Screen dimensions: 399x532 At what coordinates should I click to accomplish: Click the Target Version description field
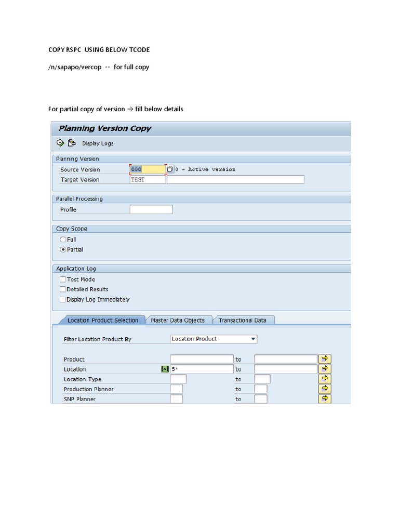(x=235, y=179)
